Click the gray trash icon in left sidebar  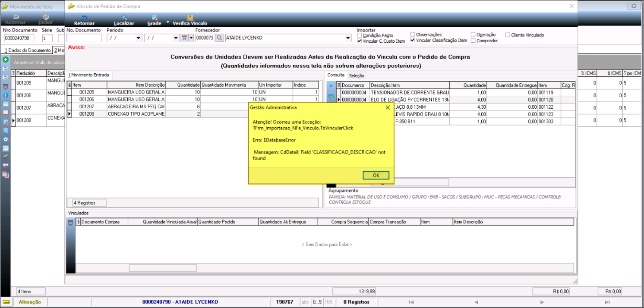point(6,86)
